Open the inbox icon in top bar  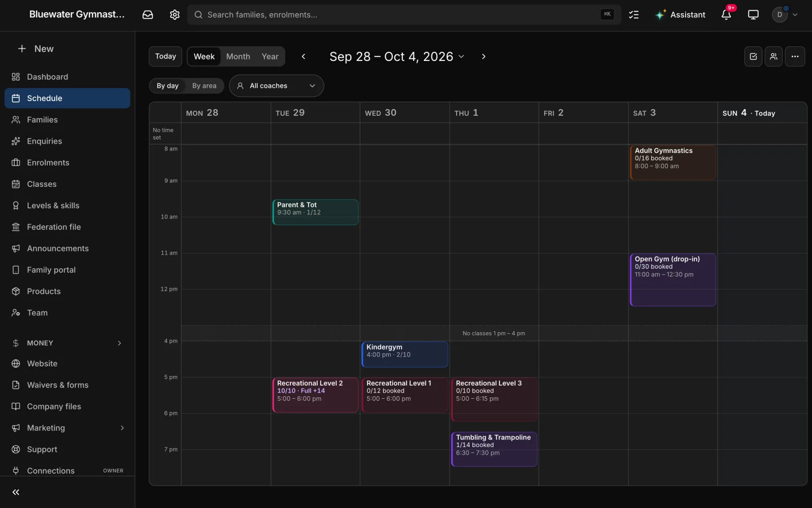pos(148,15)
